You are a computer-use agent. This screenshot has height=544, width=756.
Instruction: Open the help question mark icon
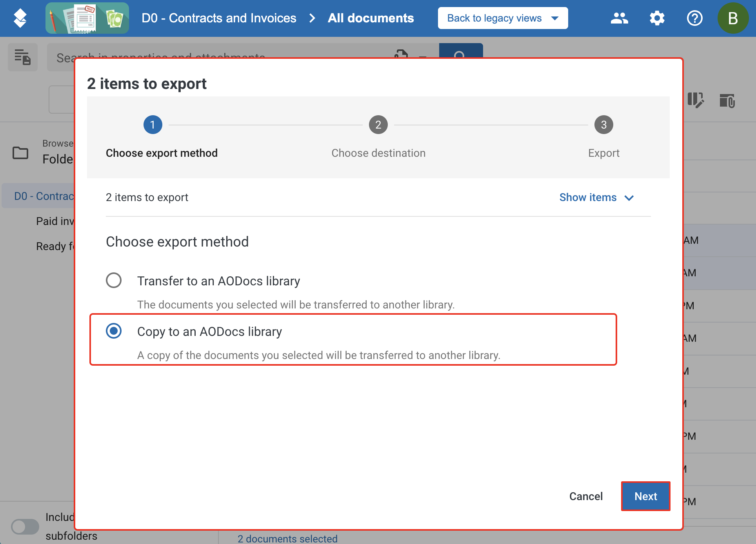(694, 18)
